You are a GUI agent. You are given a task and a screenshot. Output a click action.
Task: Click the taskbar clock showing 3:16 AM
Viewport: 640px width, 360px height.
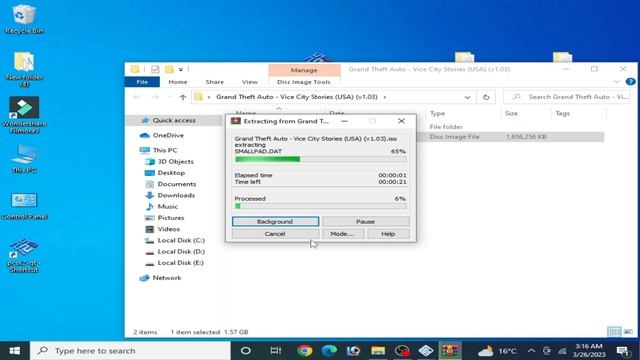click(589, 351)
